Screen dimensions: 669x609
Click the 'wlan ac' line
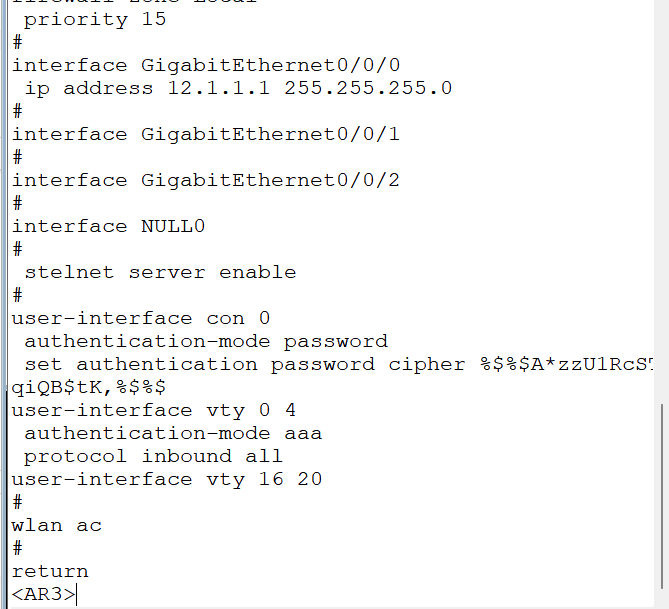click(x=56, y=525)
